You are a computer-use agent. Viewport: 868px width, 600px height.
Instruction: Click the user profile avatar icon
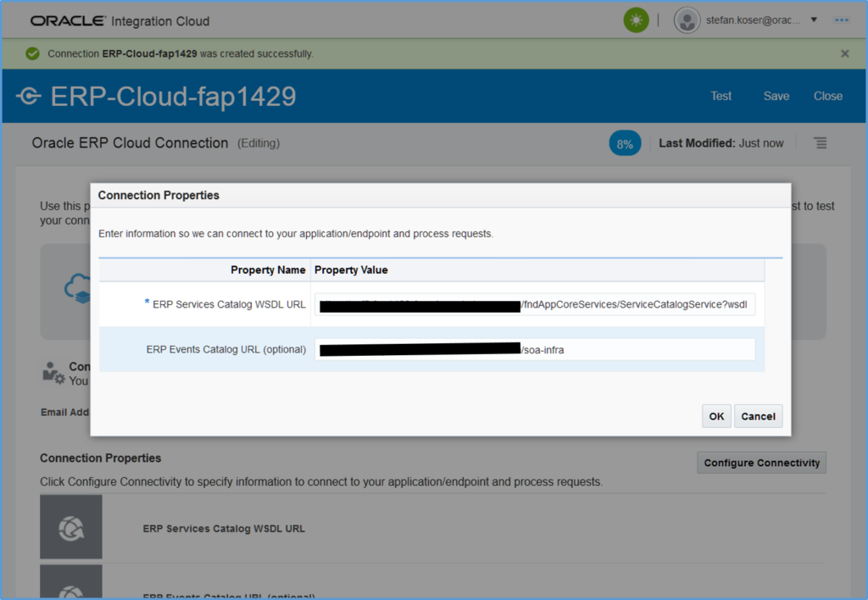[687, 20]
